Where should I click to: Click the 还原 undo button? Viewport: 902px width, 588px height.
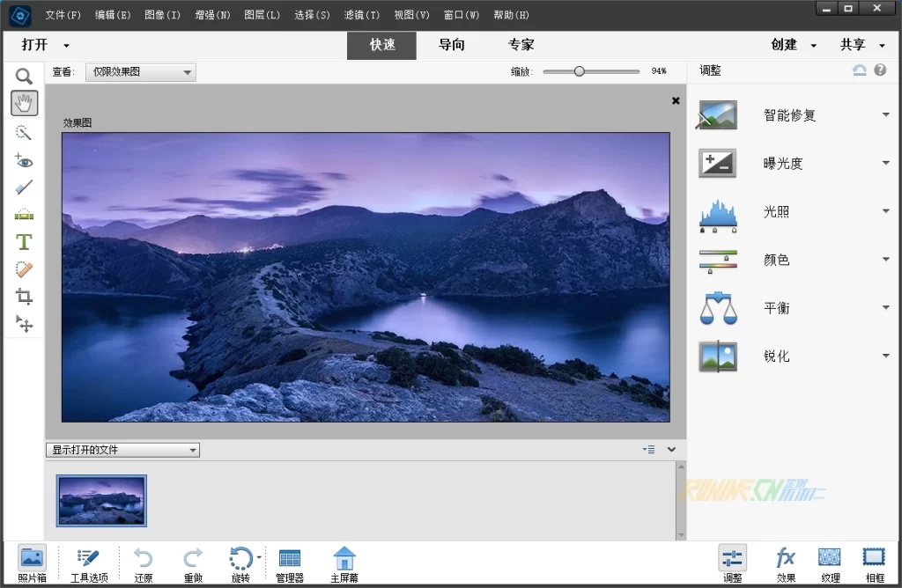[x=143, y=563]
